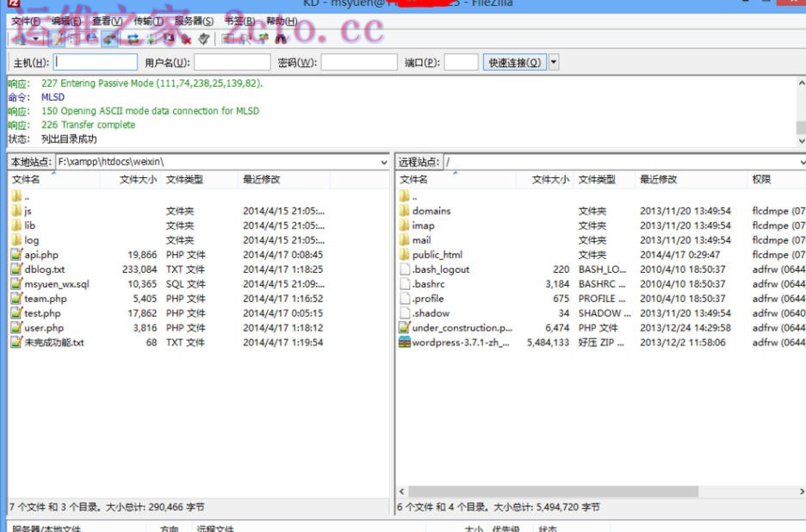Open the 文件(F) menu

pyautogui.click(x=26, y=22)
